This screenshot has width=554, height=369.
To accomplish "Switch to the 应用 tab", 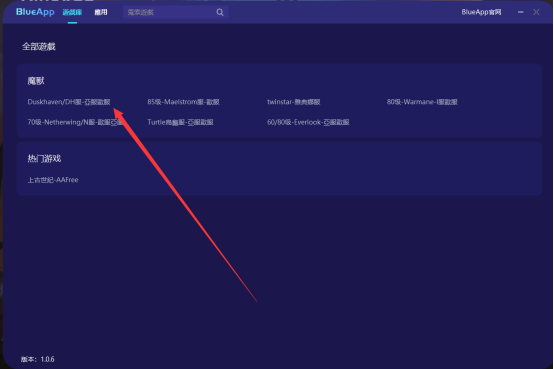I will [x=101, y=12].
